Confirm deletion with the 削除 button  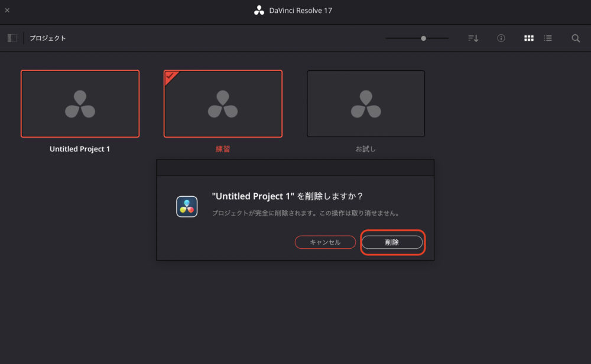tap(392, 242)
